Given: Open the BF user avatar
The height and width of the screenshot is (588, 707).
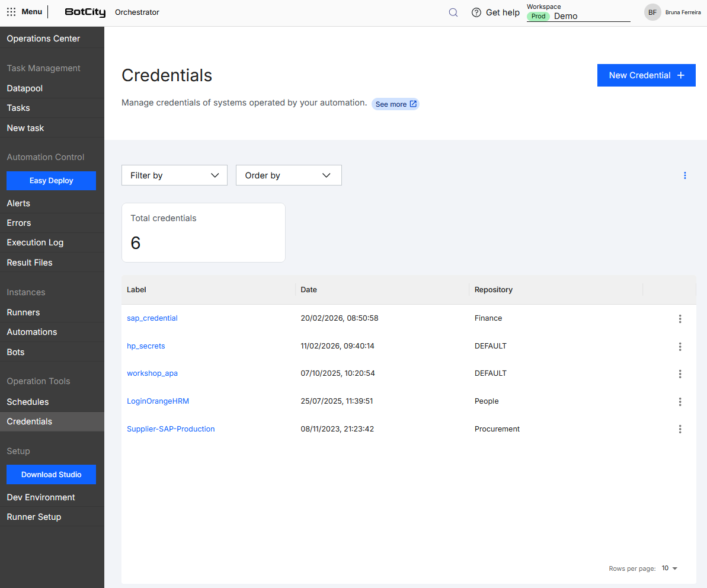Looking at the screenshot, I should pos(652,12).
